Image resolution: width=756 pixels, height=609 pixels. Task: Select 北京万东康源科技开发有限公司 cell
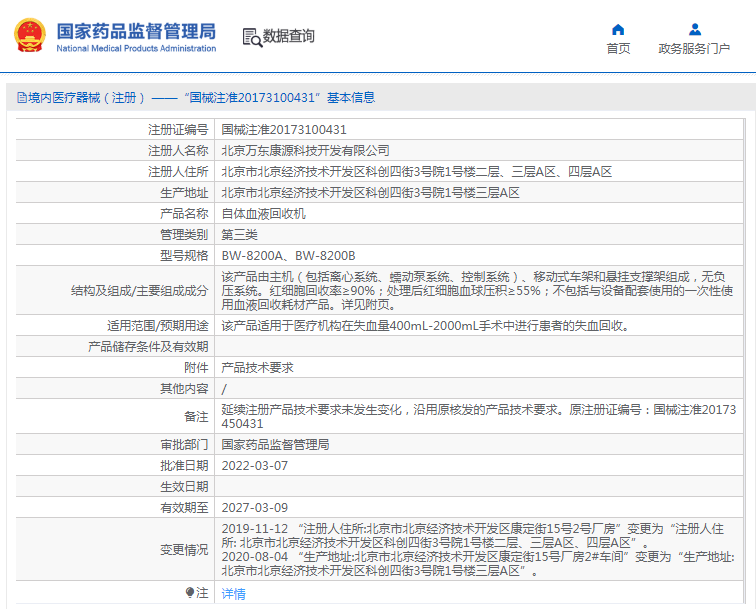(305, 150)
